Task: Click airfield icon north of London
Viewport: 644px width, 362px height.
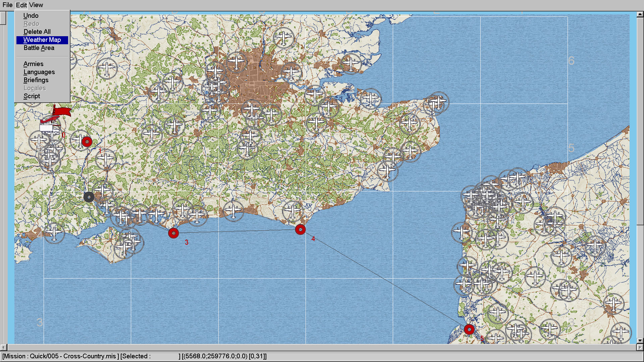Action: tap(283, 37)
